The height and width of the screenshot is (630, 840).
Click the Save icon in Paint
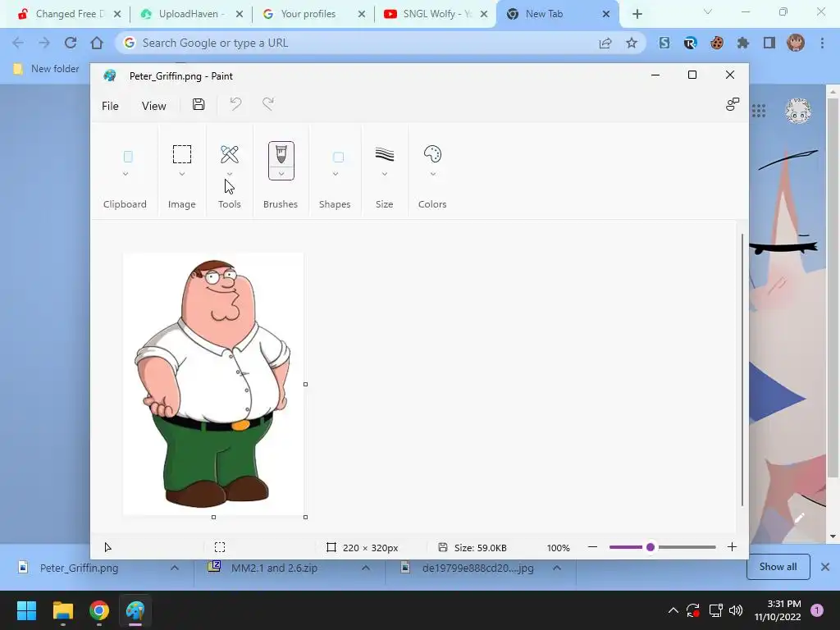199,104
